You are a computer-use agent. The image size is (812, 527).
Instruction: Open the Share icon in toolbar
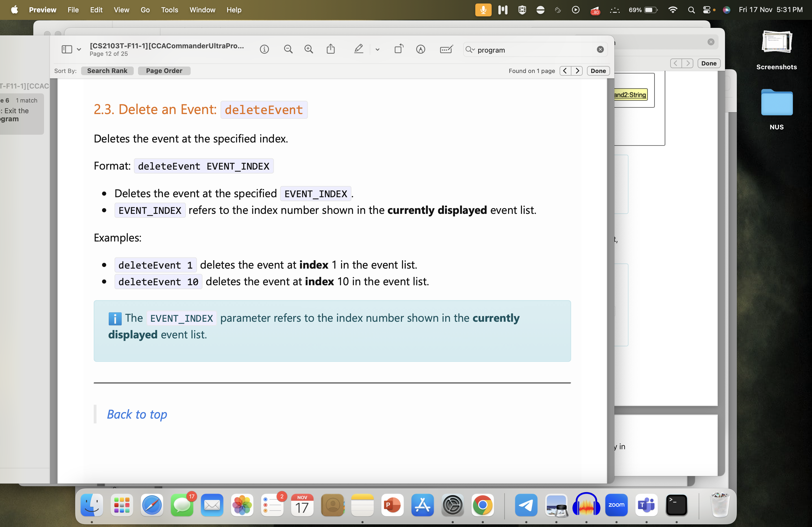click(x=330, y=49)
